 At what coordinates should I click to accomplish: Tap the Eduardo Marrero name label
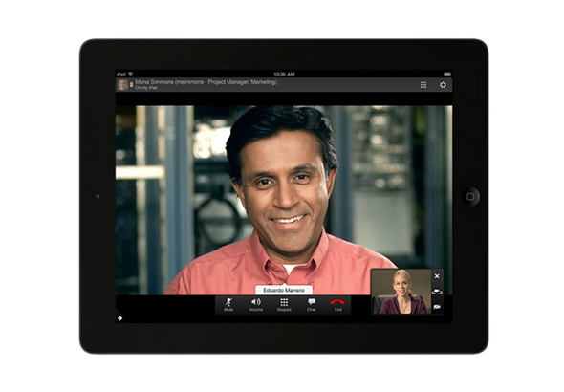point(284,291)
